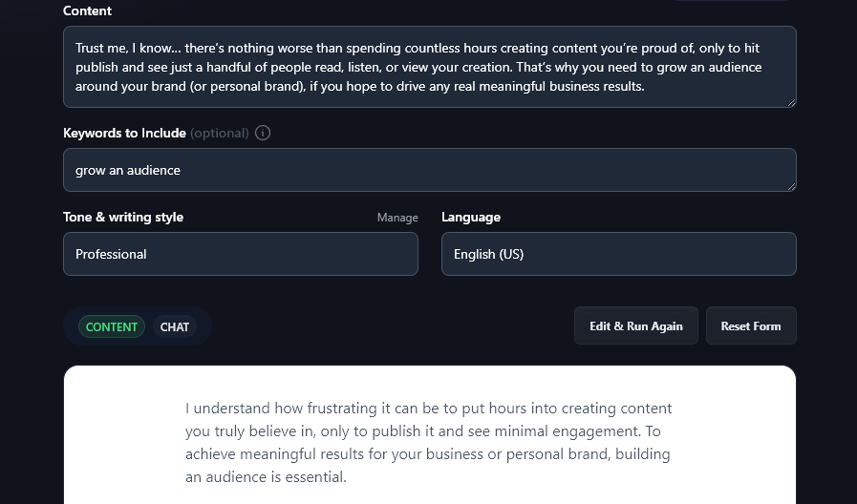Click the Content text area resize handle

tap(790, 101)
